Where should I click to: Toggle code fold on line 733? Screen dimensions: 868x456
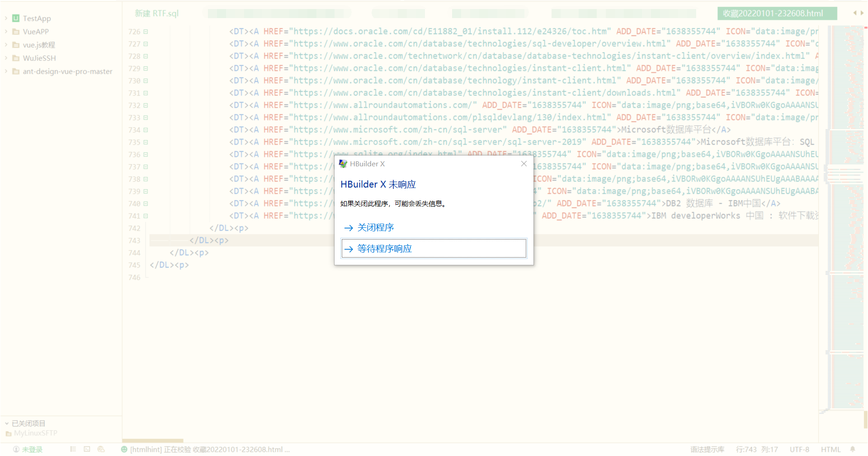(146, 118)
